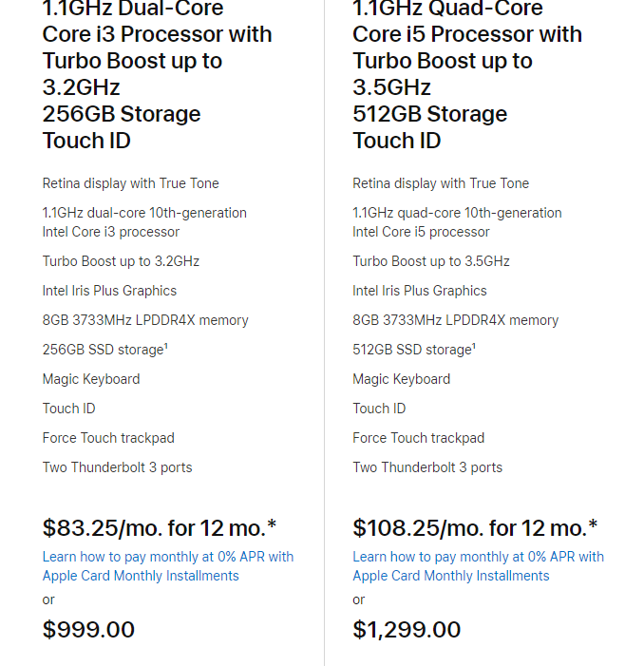Click the Apple Card link under $108.25/mo.
This screenshot has width=644, height=666.
click(x=478, y=566)
